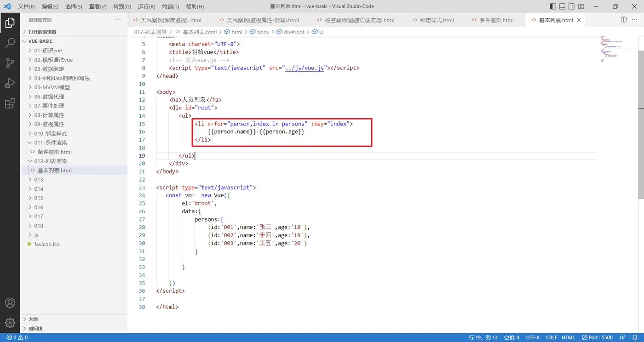
Task: Toggle the secondary side bar visibility
Action: 572,6
